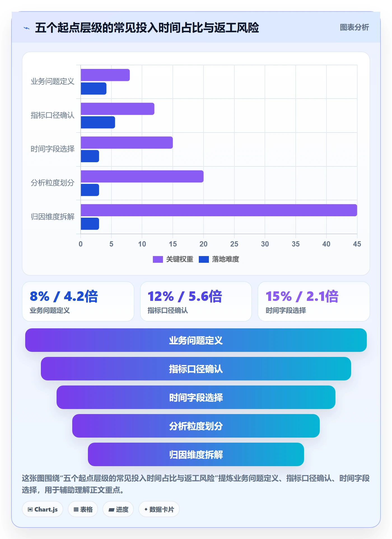
Task: Click the Chart.js tag
Action: point(43,509)
